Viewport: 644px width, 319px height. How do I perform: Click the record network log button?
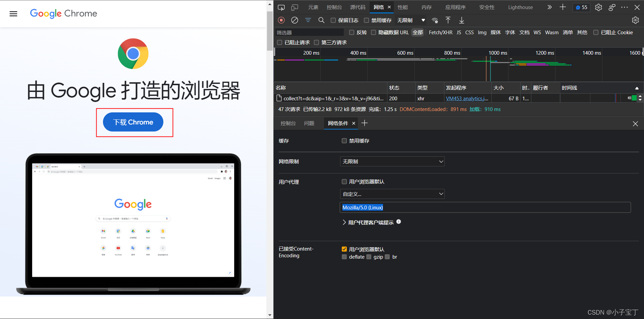(x=281, y=20)
